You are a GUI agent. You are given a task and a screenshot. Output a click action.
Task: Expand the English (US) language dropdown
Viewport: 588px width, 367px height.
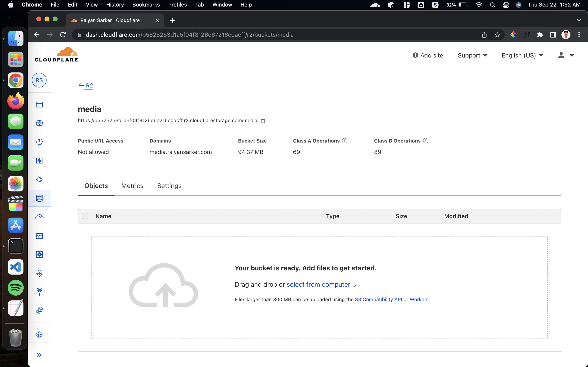[522, 55]
